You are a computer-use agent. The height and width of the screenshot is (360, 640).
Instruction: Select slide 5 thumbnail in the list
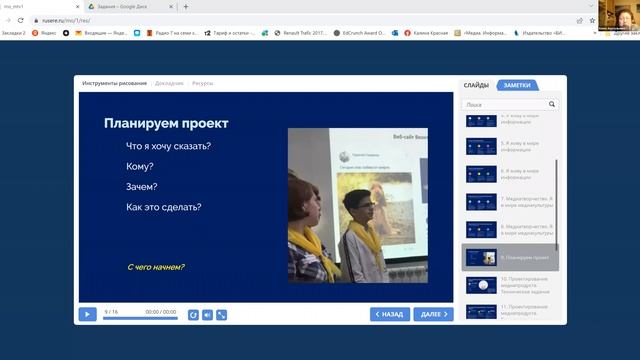pos(481,147)
